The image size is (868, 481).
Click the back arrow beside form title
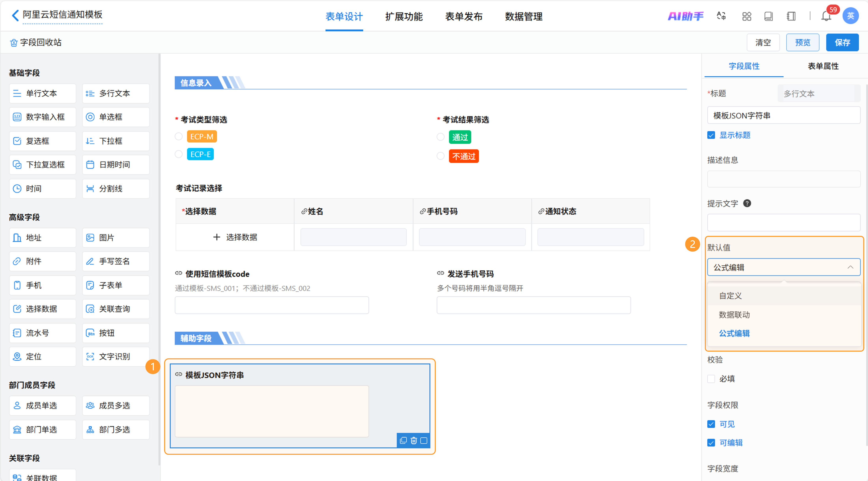pyautogui.click(x=15, y=15)
